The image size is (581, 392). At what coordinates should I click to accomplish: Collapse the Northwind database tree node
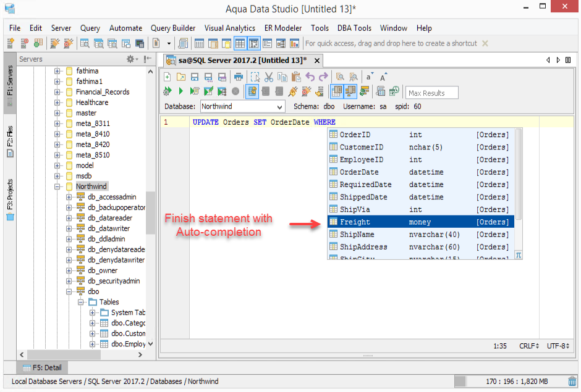(x=57, y=186)
